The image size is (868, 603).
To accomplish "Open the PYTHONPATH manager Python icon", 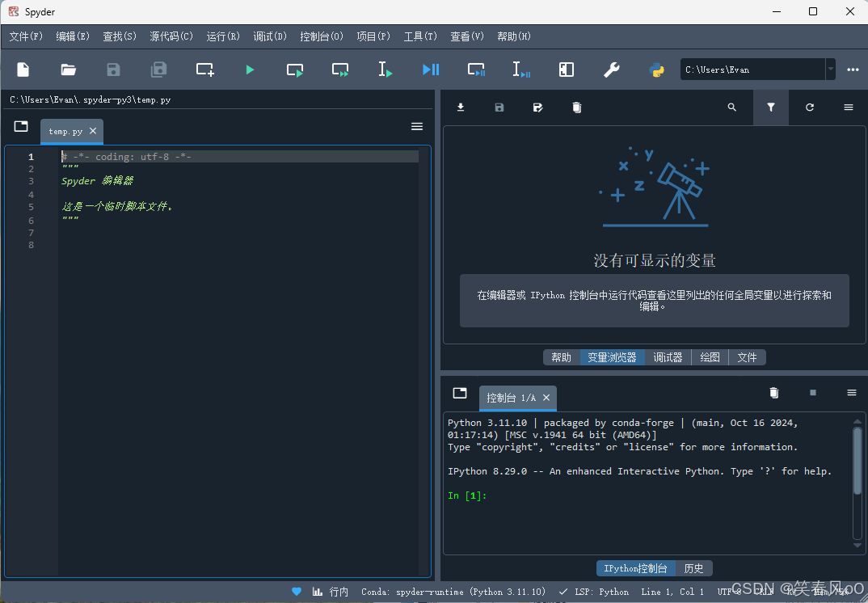I will point(656,70).
